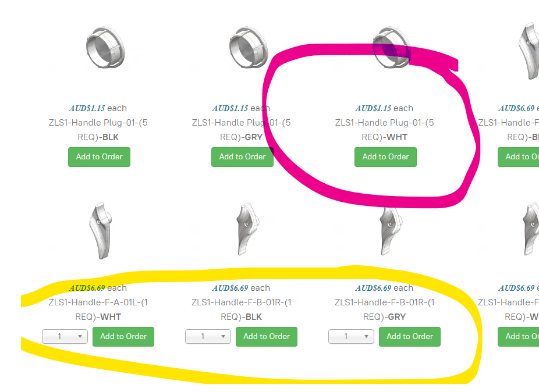
Task: Open the Handle-F-B-01R BLK handle image
Action: pos(247,229)
